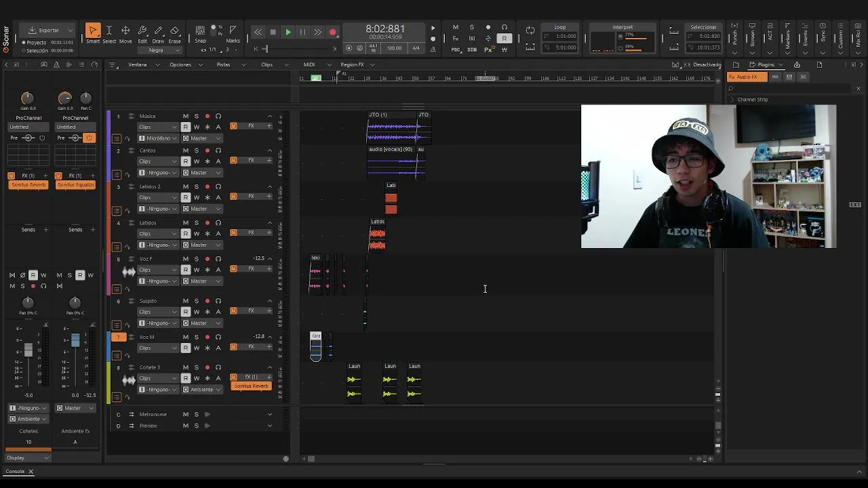Stop playback

(273, 32)
